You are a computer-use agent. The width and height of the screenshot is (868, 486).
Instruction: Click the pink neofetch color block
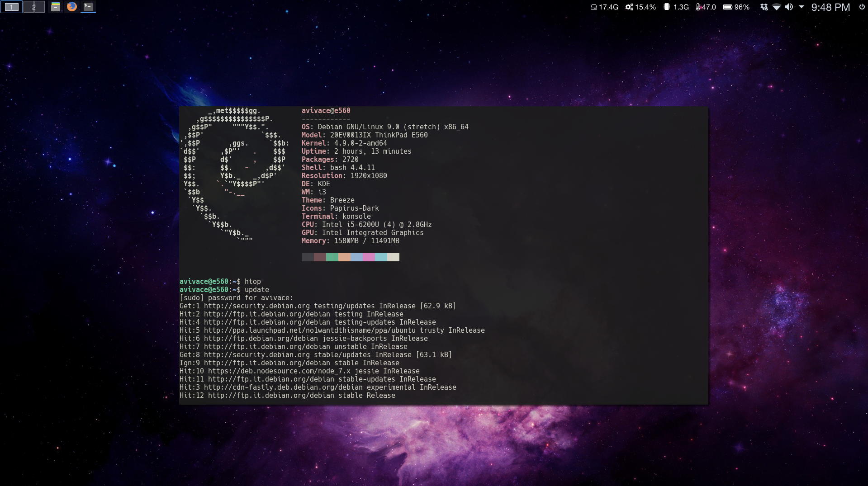[x=369, y=257]
